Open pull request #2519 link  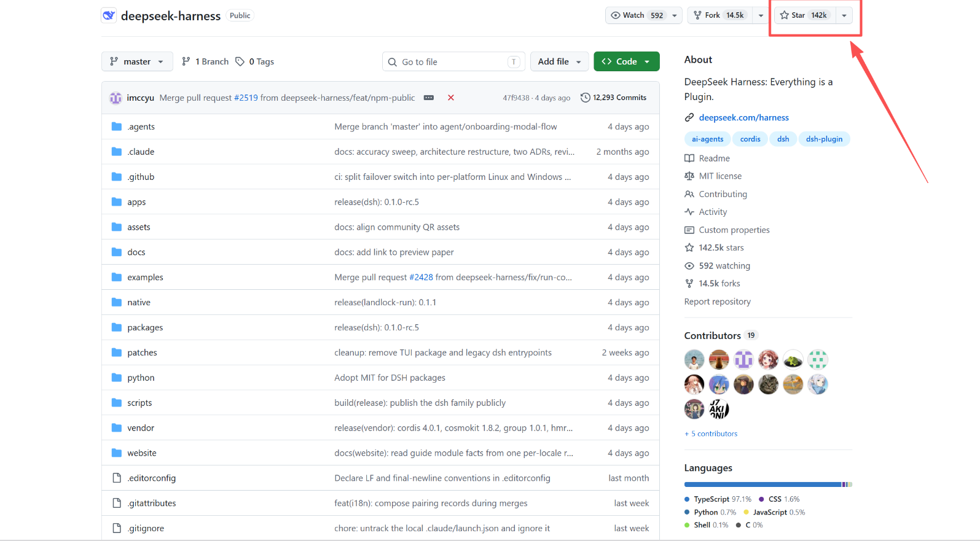246,98
